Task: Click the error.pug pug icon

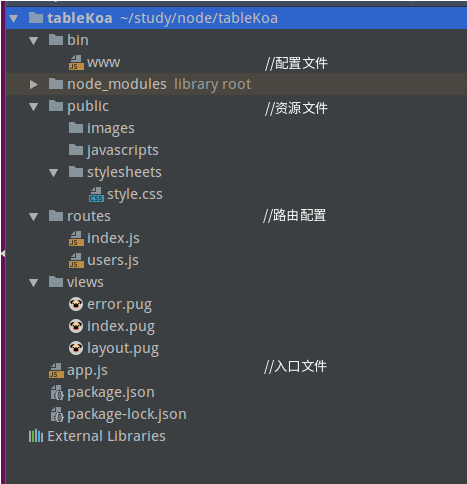Action: coord(76,304)
